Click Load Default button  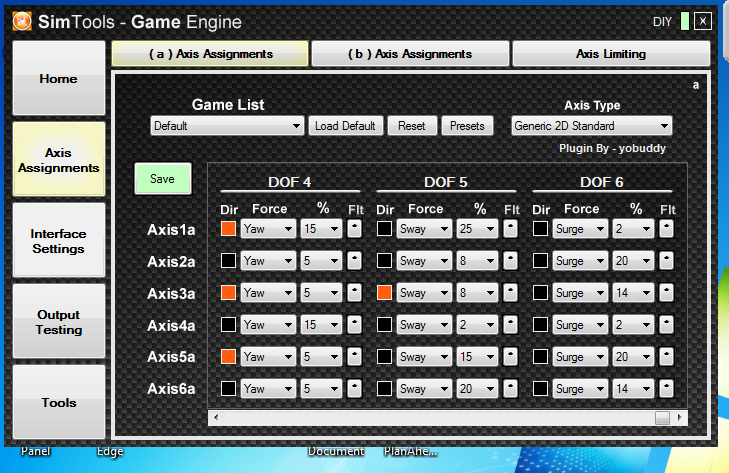point(345,126)
